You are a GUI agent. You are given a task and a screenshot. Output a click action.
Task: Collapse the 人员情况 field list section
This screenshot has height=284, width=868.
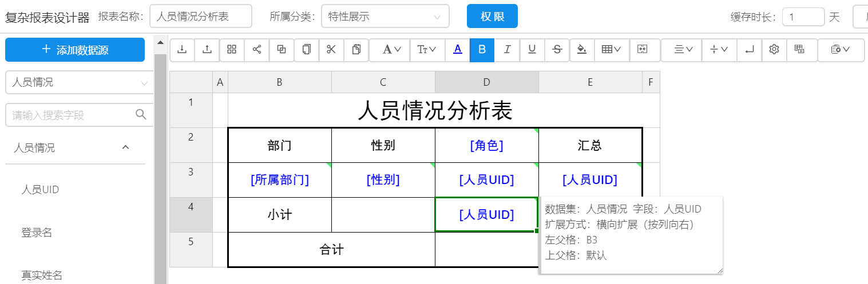(126, 148)
